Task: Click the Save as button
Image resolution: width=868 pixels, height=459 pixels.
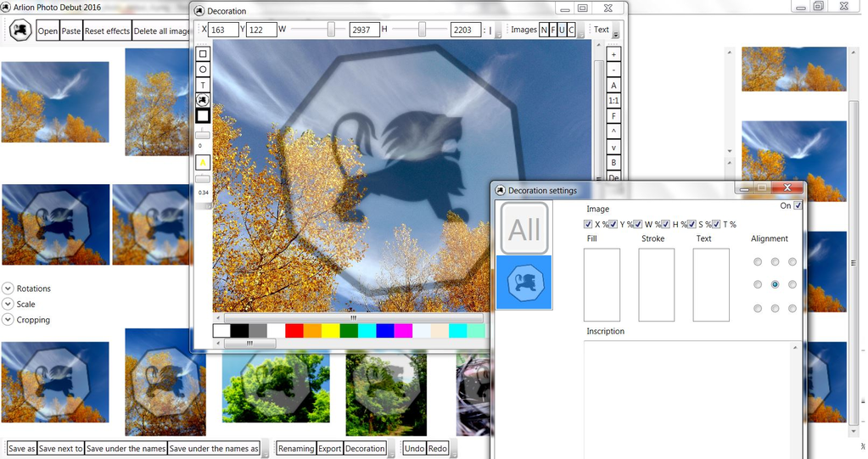Action: tap(21, 449)
